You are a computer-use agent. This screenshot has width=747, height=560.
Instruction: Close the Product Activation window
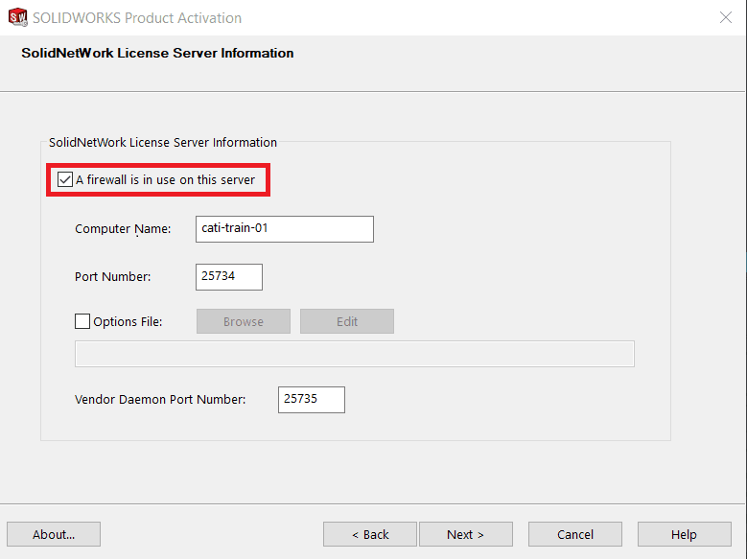(x=726, y=17)
